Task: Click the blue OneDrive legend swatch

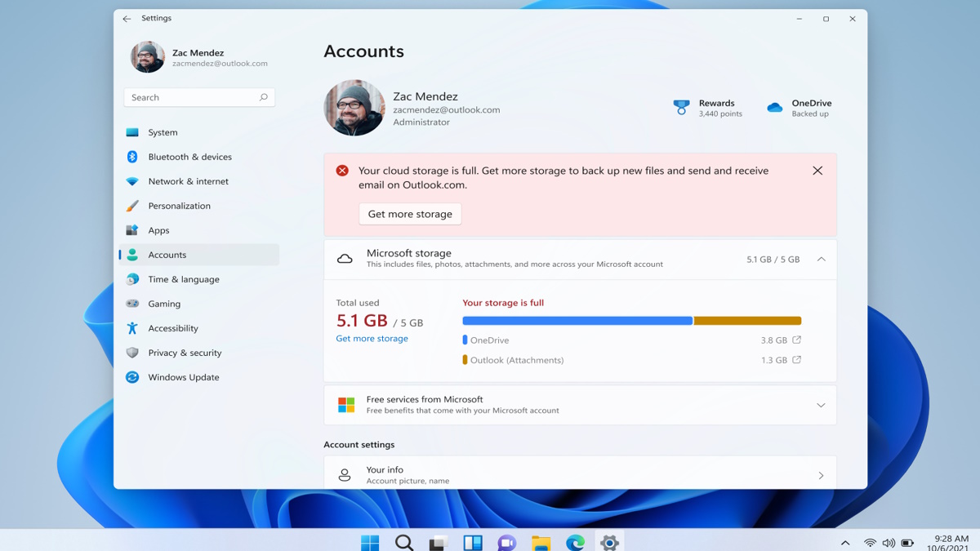Action: (465, 340)
